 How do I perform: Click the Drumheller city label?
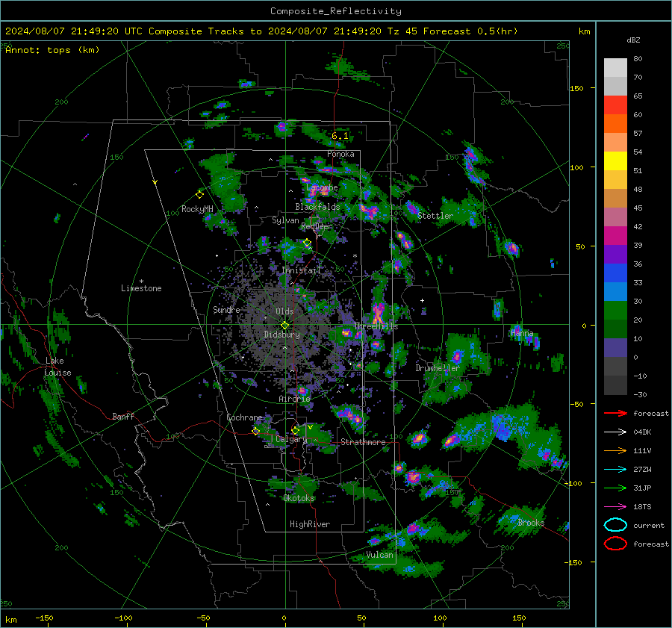438,368
